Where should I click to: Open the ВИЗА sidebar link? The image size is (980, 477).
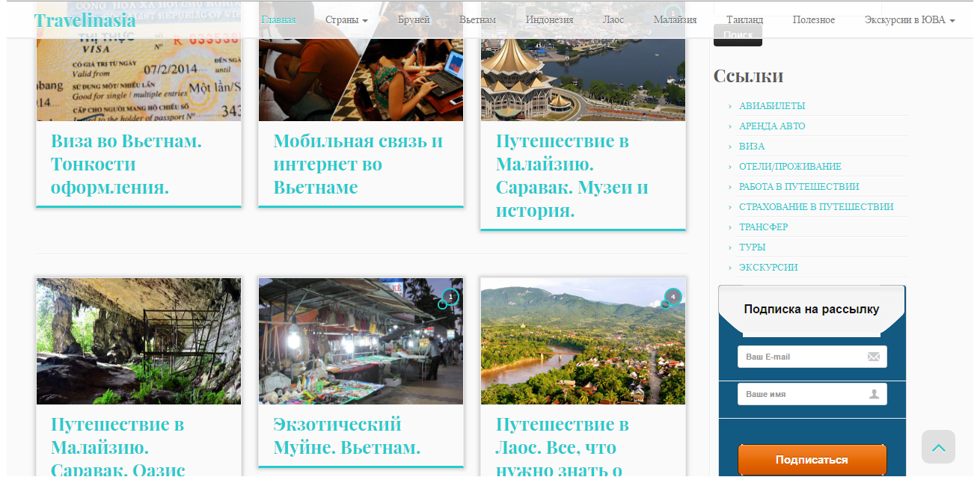coord(752,147)
